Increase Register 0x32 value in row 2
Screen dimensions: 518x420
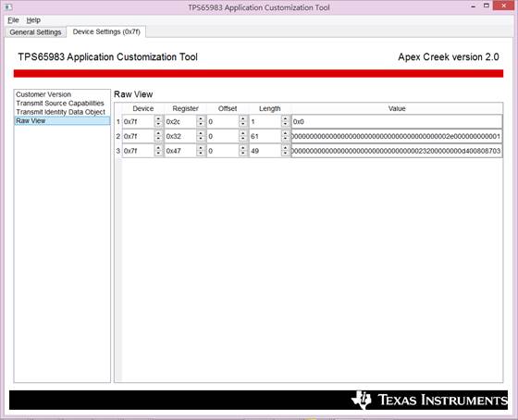tap(201, 133)
